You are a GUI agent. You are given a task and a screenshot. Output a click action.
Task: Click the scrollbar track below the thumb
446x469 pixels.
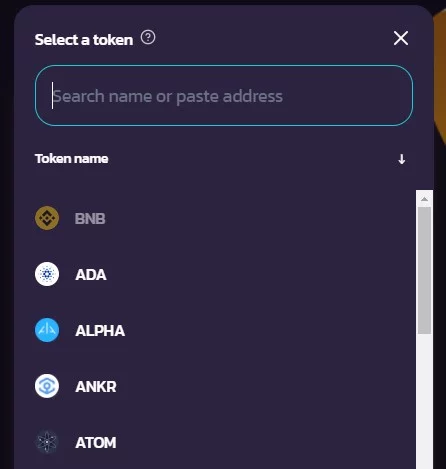click(424, 400)
